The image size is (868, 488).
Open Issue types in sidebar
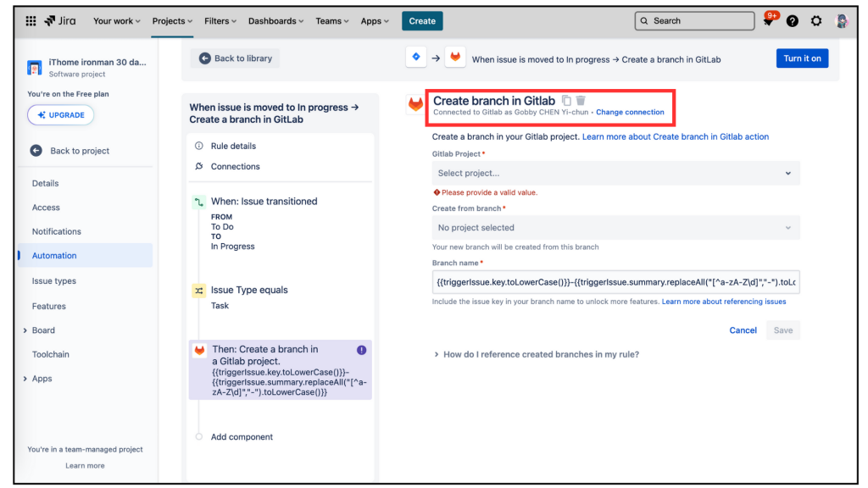pos(54,280)
